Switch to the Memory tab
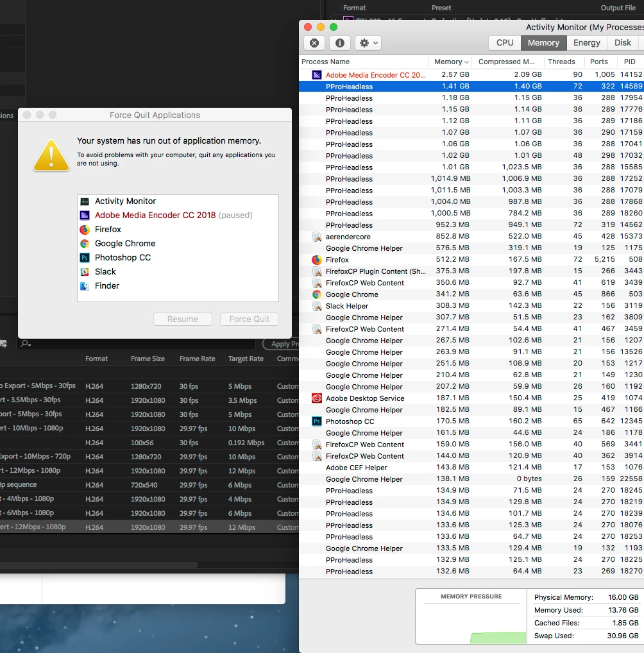Image resolution: width=644 pixels, height=653 pixels. 543,42
